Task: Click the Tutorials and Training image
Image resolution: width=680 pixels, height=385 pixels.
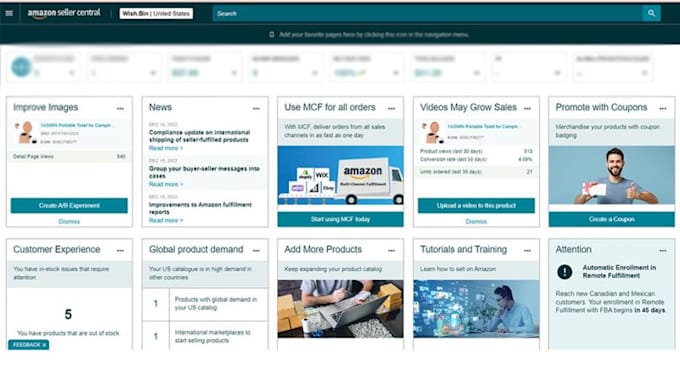Action: [476, 309]
